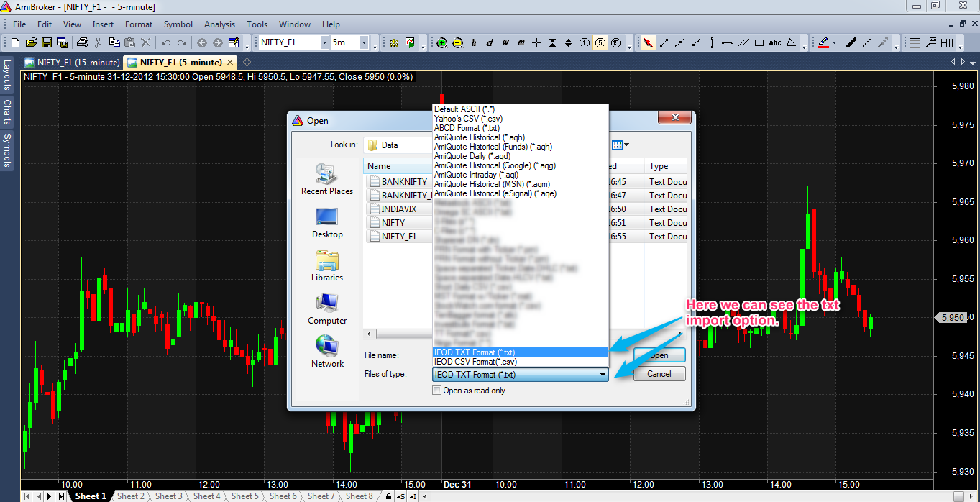The image size is (980, 502).
Task: Expand the NIFTY_F1 symbol dropdown
Action: coord(324,42)
